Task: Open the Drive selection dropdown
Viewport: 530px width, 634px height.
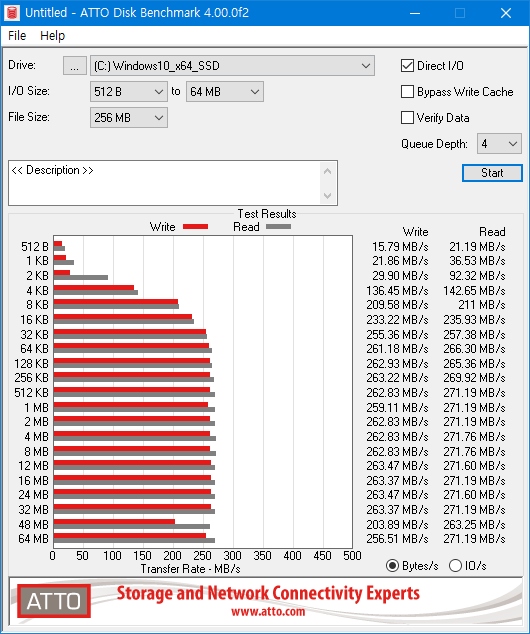Action: point(232,66)
